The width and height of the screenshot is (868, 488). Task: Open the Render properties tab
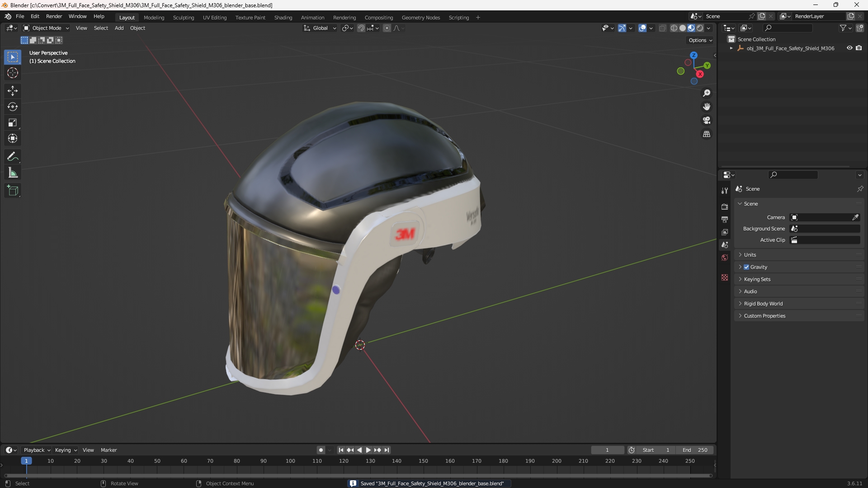pos(725,206)
